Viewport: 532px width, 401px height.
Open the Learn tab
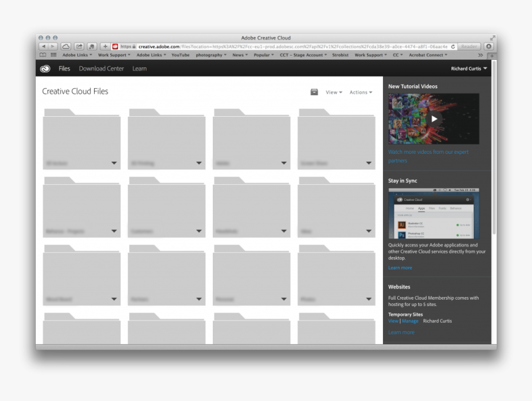pos(139,69)
